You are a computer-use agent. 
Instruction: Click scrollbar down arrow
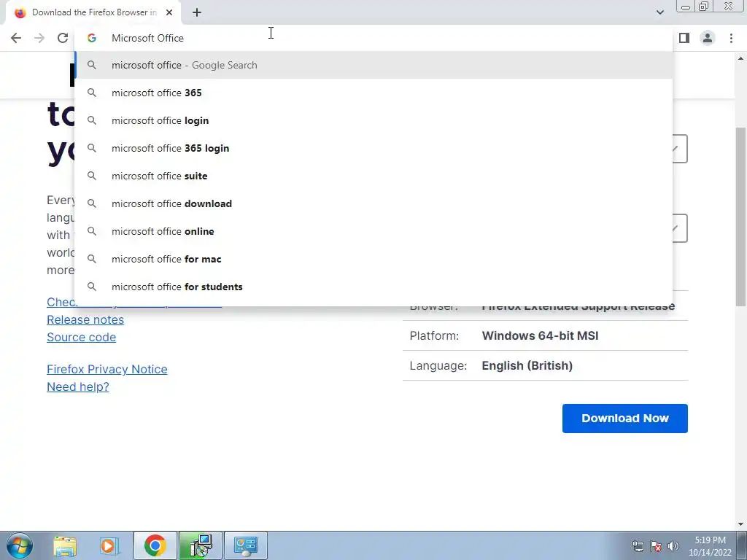point(740,524)
